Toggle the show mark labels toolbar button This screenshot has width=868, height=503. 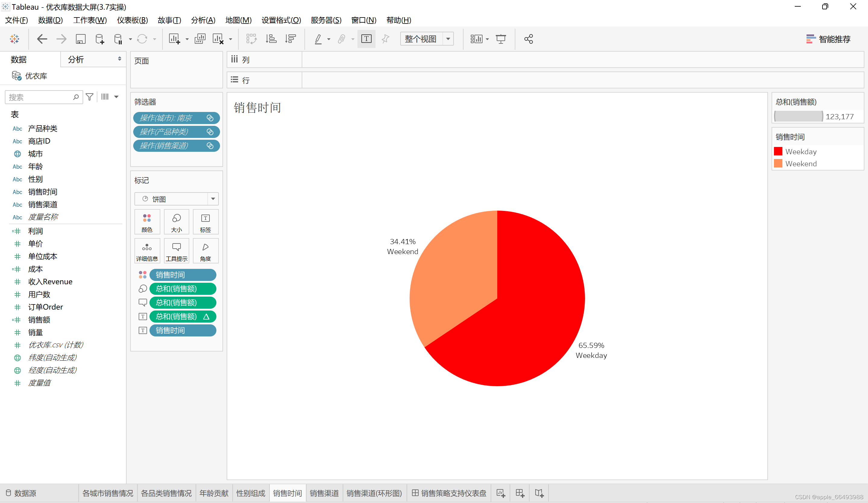[366, 39]
